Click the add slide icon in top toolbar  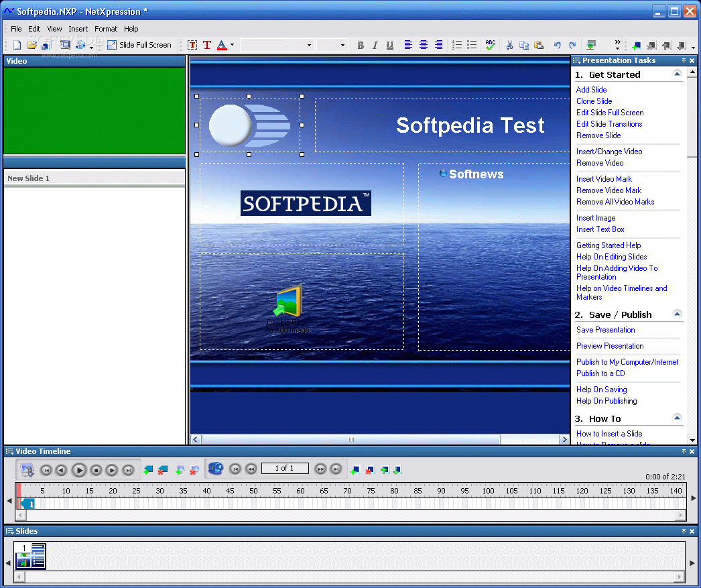(637, 45)
